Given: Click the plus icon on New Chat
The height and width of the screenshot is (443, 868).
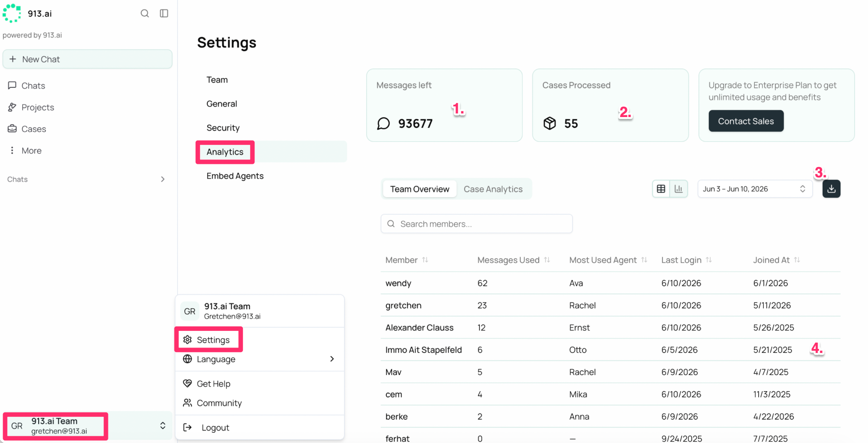Looking at the screenshot, I should [x=13, y=59].
